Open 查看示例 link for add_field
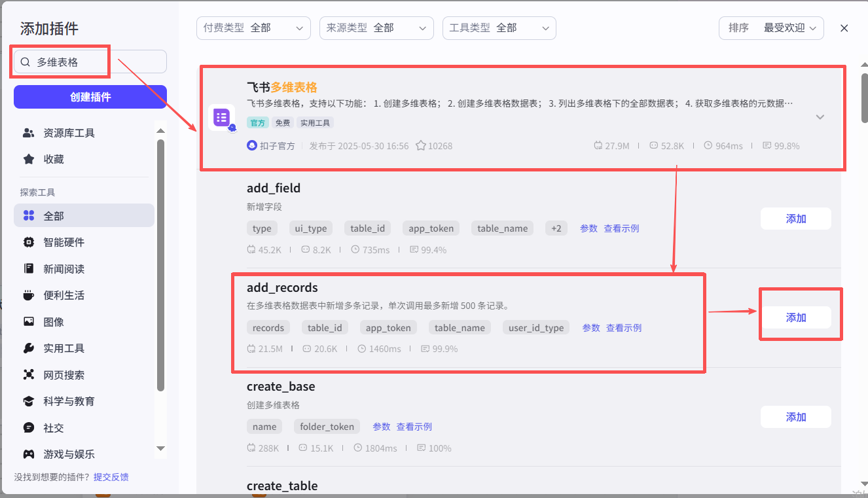The width and height of the screenshot is (868, 498). 621,228
